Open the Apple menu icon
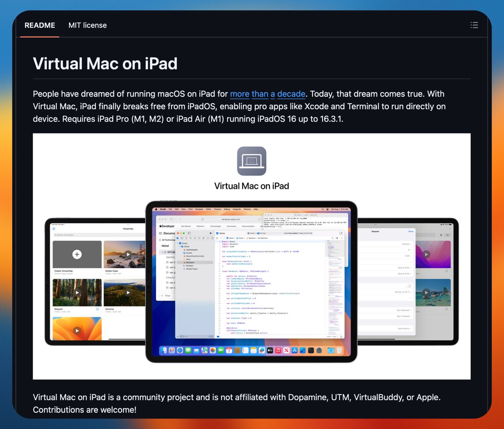The height and width of the screenshot is (429, 504). coord(156,209)
